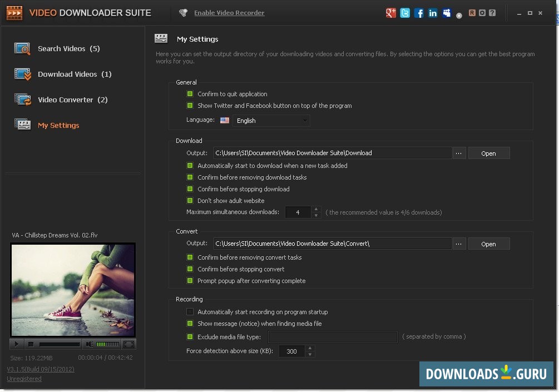Click the R register icon

[472, 13]
